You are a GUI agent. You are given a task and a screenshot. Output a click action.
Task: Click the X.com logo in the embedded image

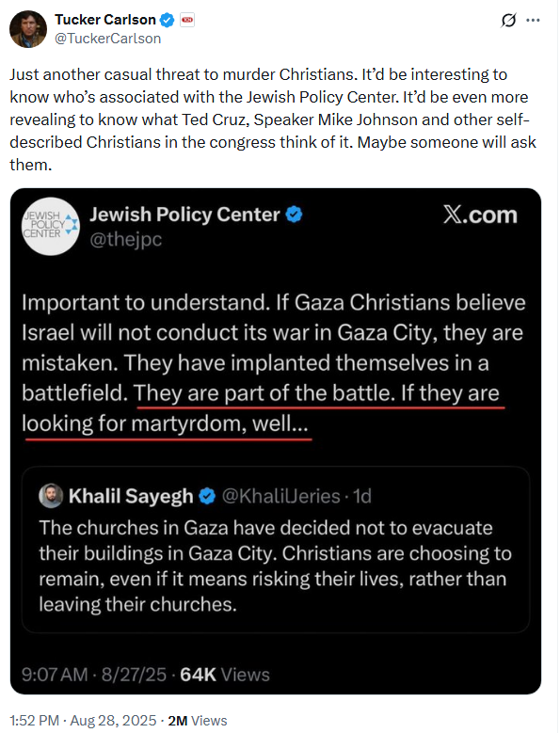coord(480,215)
